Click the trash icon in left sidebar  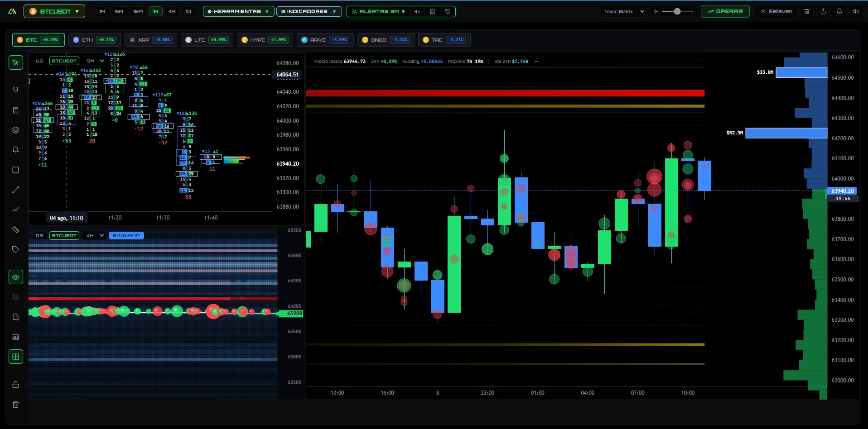[16, 404]
